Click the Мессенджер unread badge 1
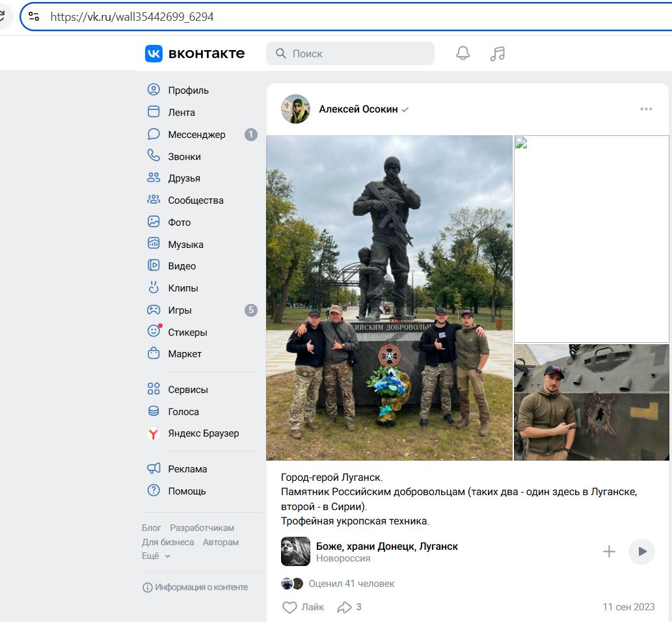The image size is (672, 622). pyautogui.click(x=250, y=135)
